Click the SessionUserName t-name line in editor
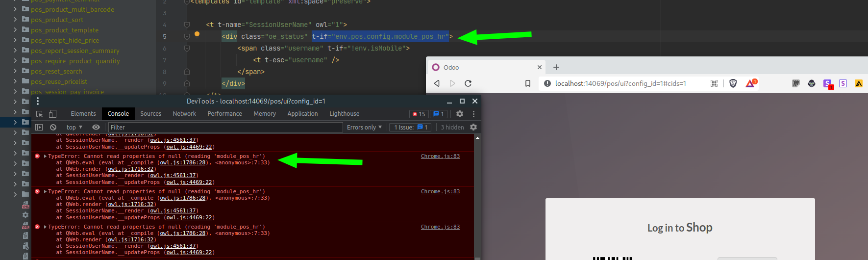 tap(276, 25)
